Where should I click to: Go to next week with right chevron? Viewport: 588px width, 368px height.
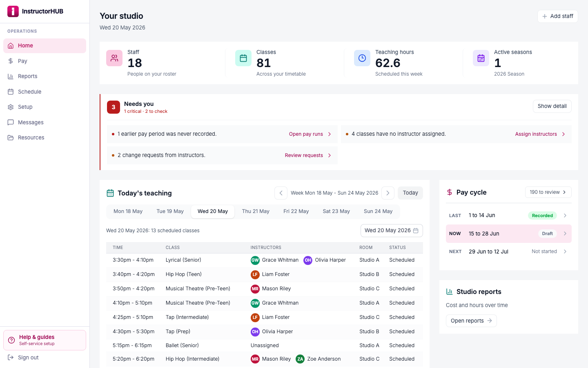[x=388, y=193]
